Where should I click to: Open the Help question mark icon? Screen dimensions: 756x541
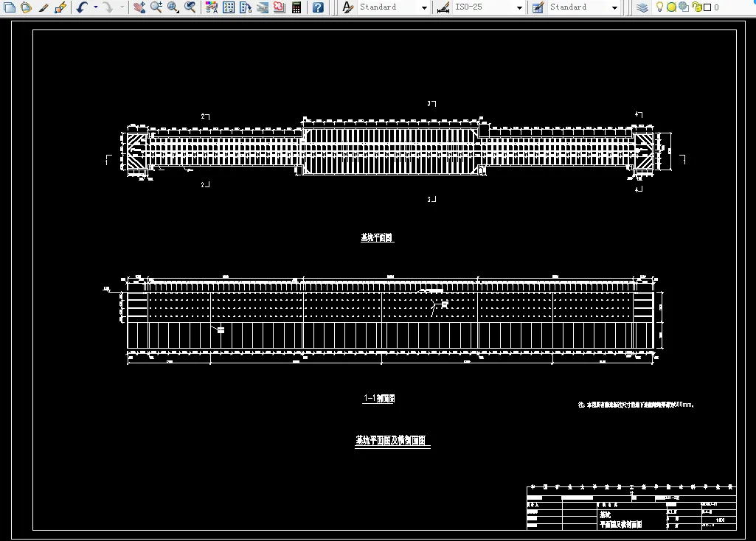(x=318, y=7)
